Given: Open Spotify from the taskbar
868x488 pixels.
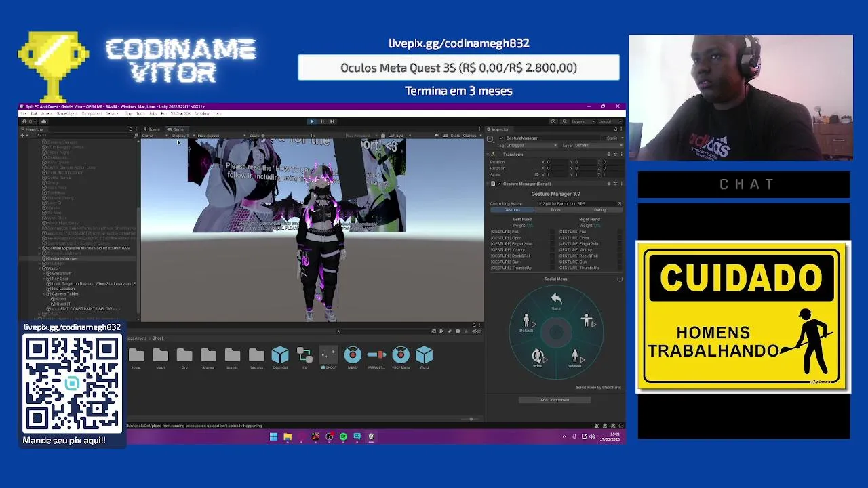Looking at the screenshot, I should [343, 436].
